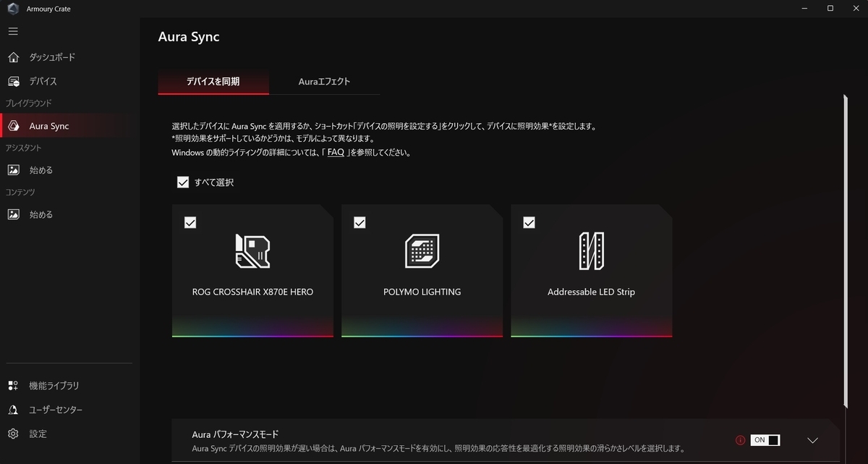Click the ROG CROSSHAIR motherboard icon

pos(252,251)
